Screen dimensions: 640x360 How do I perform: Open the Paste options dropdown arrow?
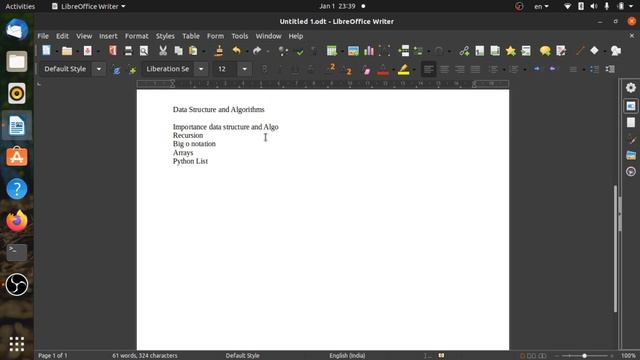[203, 51]
